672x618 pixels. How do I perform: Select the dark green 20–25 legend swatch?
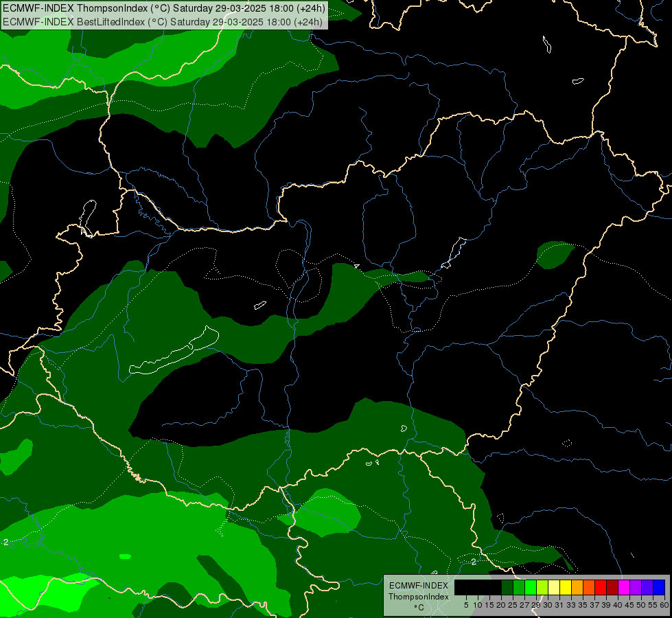point(507,588)
